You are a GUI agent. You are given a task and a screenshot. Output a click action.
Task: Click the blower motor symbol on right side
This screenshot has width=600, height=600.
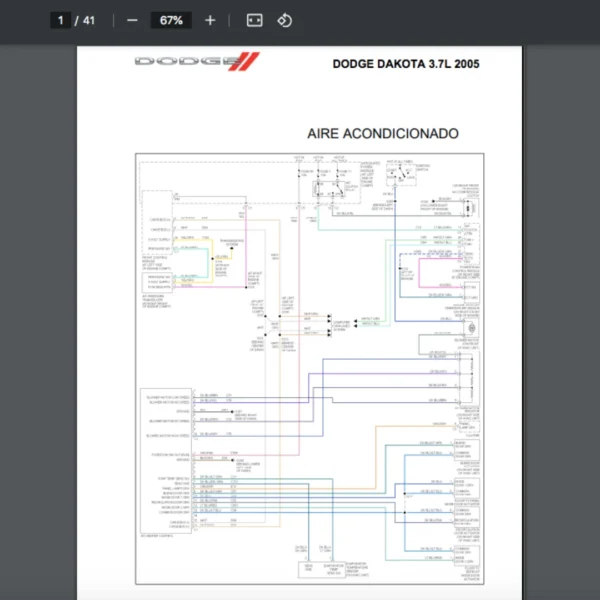point(468,329)
